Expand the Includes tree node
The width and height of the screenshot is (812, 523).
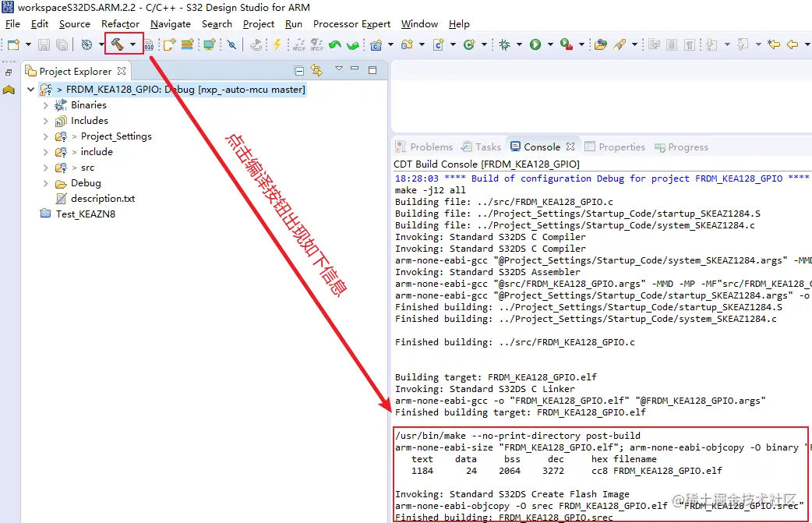45,121
